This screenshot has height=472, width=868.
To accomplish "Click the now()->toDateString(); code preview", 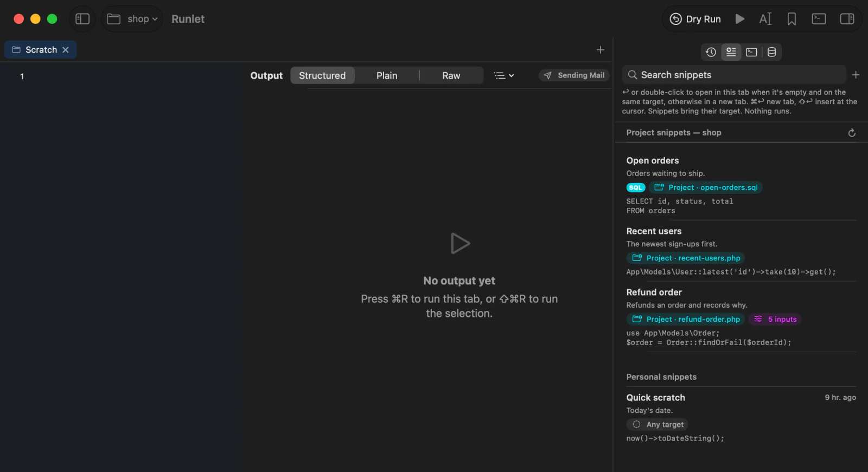I will [675, 438].
